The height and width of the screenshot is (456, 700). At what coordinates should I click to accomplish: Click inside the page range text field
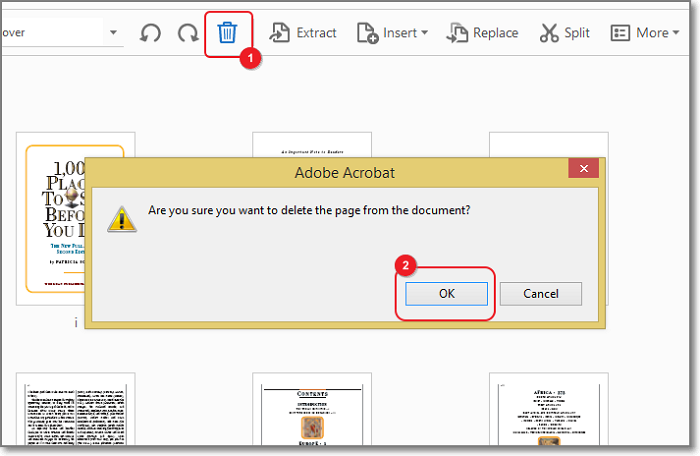point(50,33)
